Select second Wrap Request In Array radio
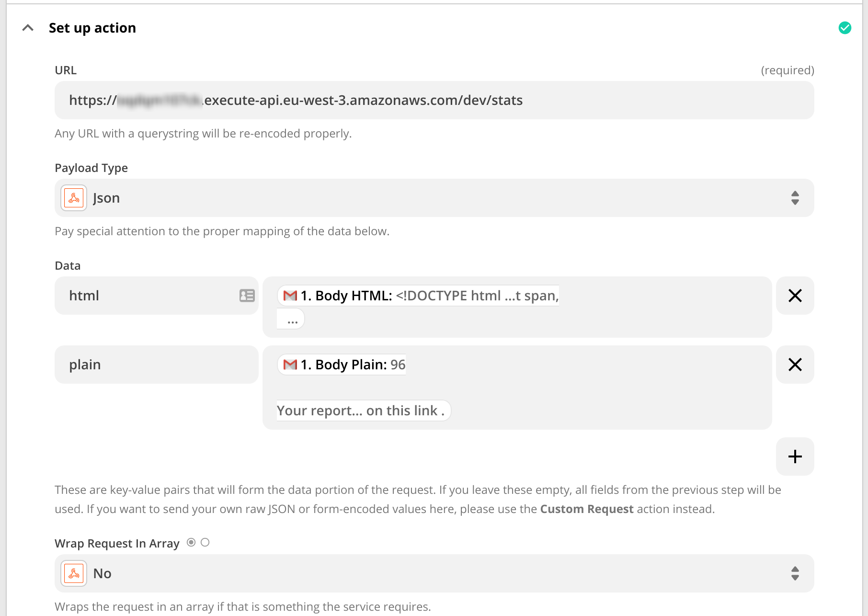Viewport: 868px width, 616px height. pyautogui.click(x=205, y=542)
